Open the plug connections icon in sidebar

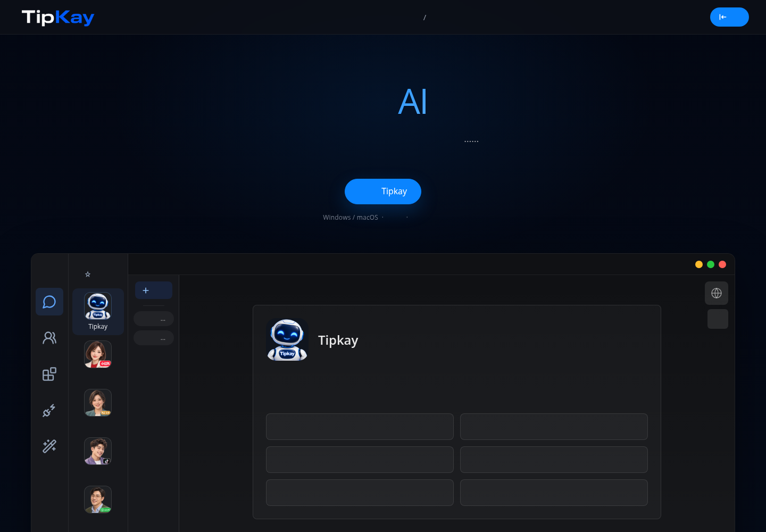pos(49,410)
